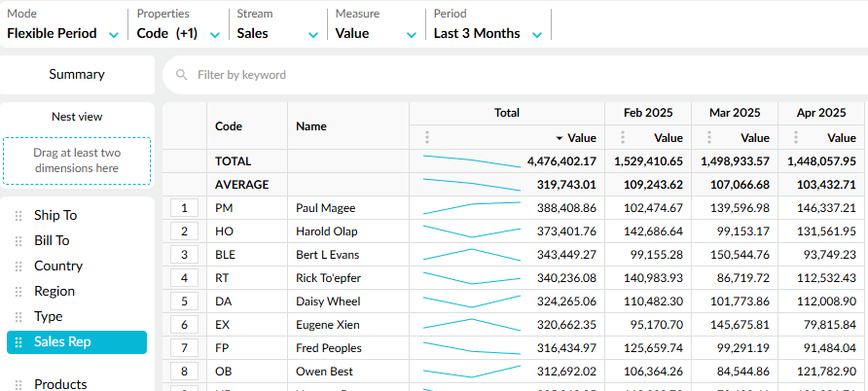Select row 4 number box for Rick To'epfer

tap(184, 278)
